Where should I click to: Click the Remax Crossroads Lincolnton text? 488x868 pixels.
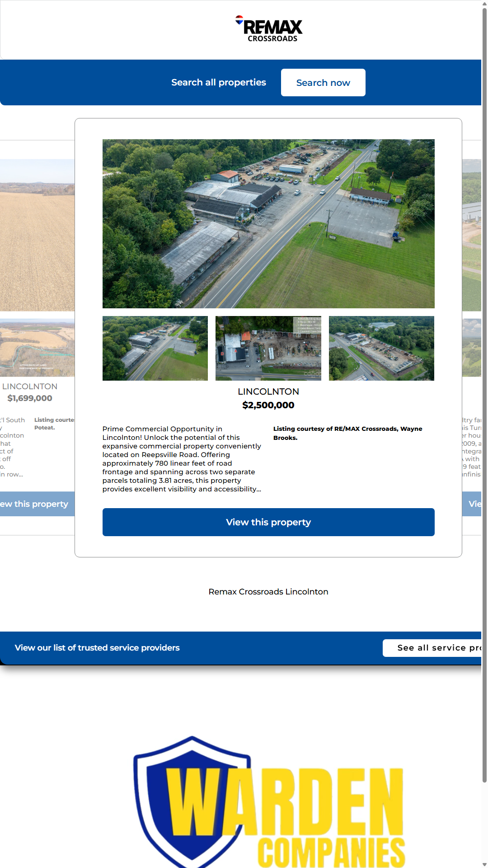coord(268,592)
